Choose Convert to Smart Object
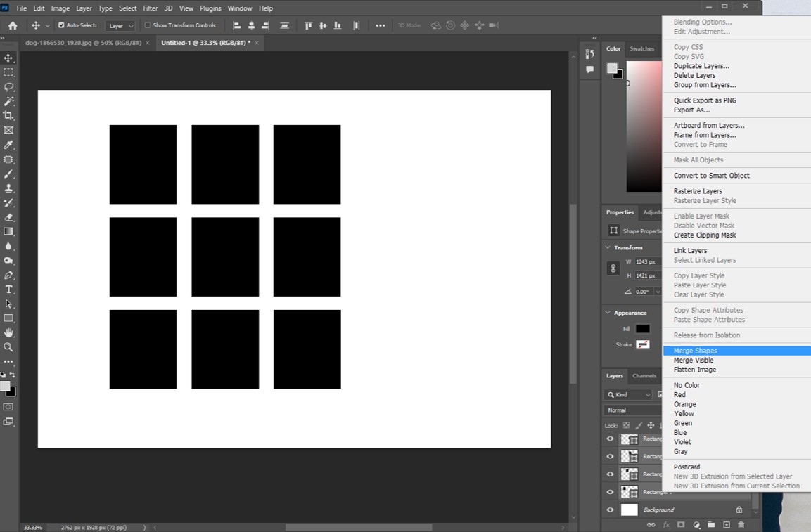This screenshot has height=532, width=811. (x=711, y=175)
